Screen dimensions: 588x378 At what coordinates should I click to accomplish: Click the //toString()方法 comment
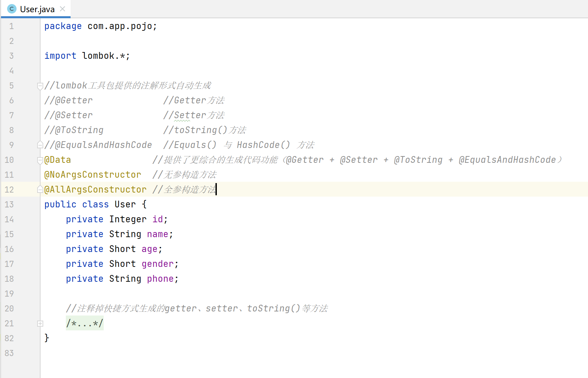click(205, 130)
